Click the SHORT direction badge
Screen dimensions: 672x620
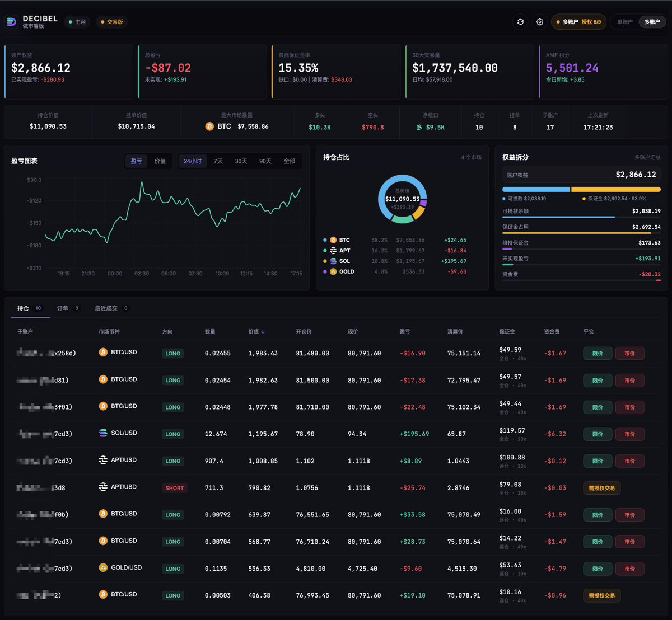click(x=175, y=488)
